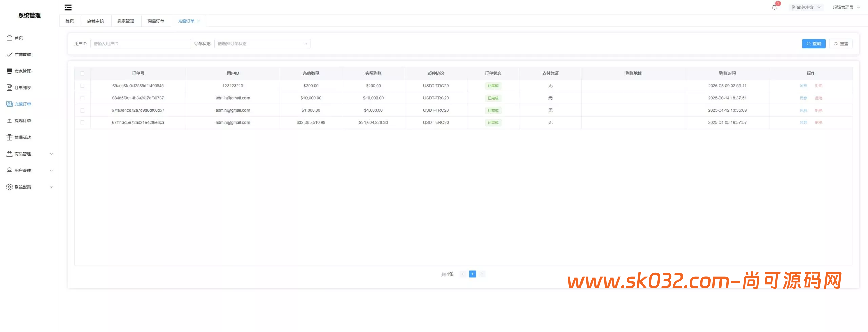Click the withdrawal order upload icon
Image resolution: width=868 pixels, height=332 pixels.
tap(9, 121)
